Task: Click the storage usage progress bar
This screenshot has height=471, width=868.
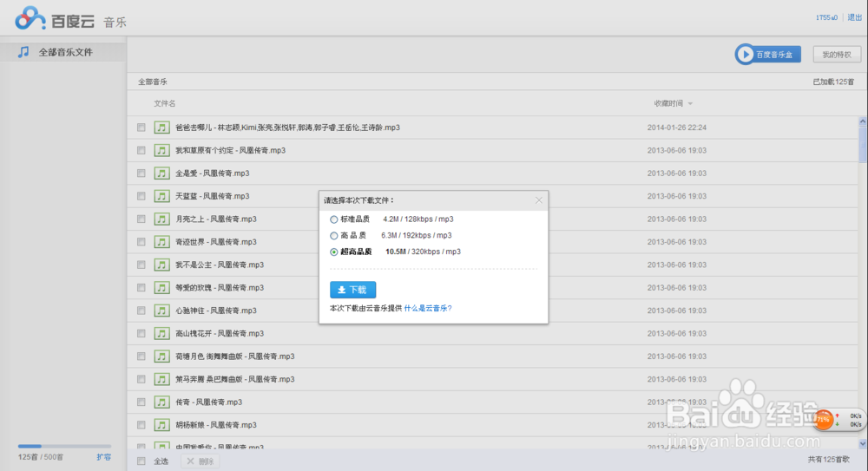Action: (x=64, y=446)
